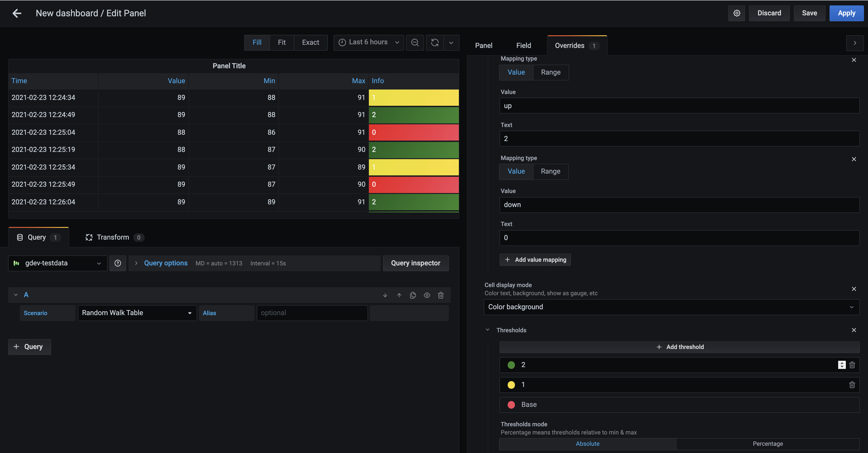The width and height of the screenshot is (868, 453).
Task: Select Range mapping type for 'up' mapping
Action: [x=551, y=73]
